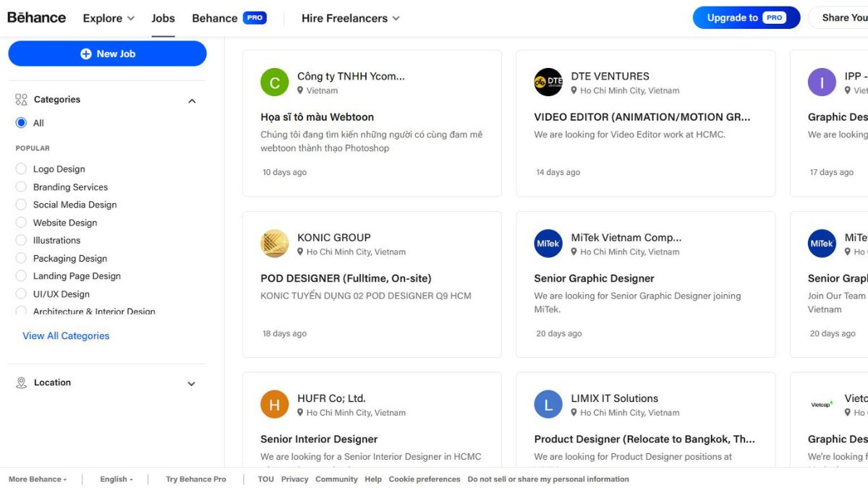Open Do not sell or share link
This screenshot has width=868, height=488.
[x=548, y=479]
